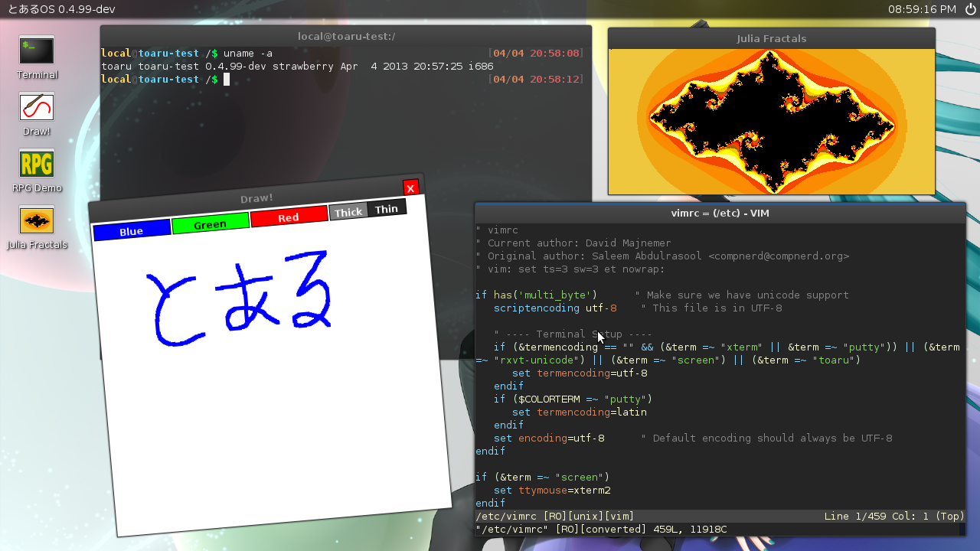This screenshot has width=980, height=551.
Task: Click the clock in top panel
Action: [x=922, y=9]
